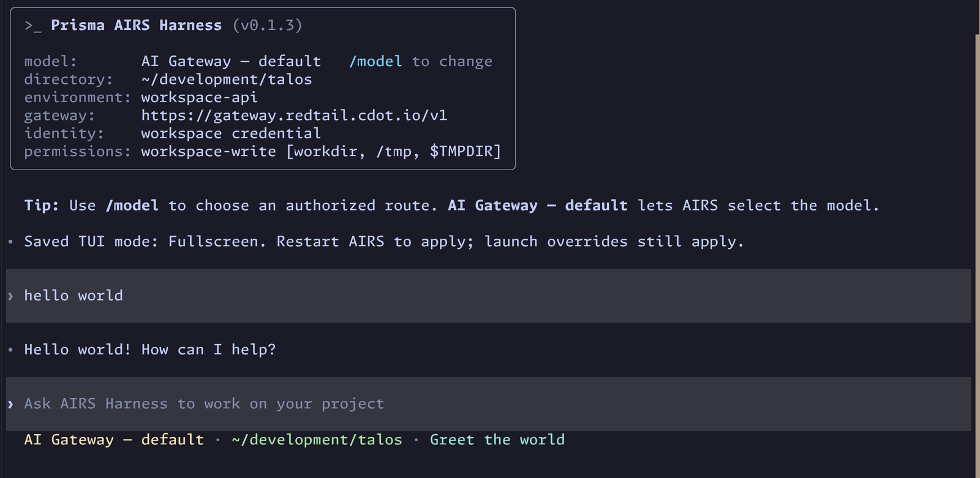Click the directory value ~/development/talos in header box
Image resolution: width=980 pixels, height=478 pixels.
coord(227,80)
